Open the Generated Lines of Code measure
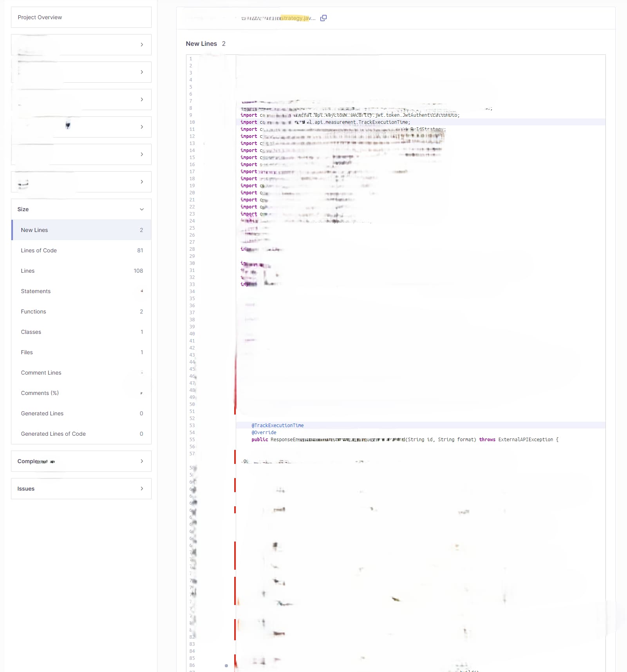The image size is (627, 672). (81, 434)
